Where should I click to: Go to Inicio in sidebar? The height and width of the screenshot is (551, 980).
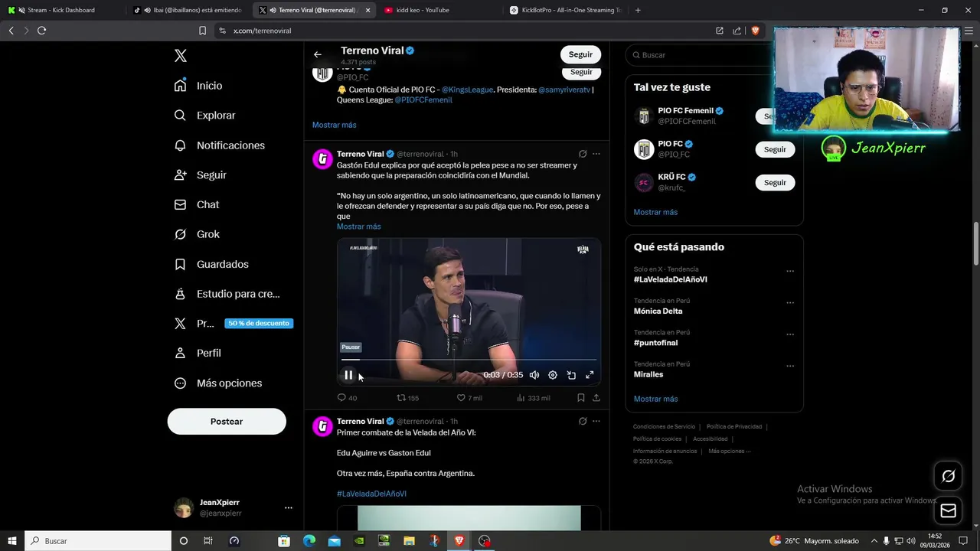[198, 86]
